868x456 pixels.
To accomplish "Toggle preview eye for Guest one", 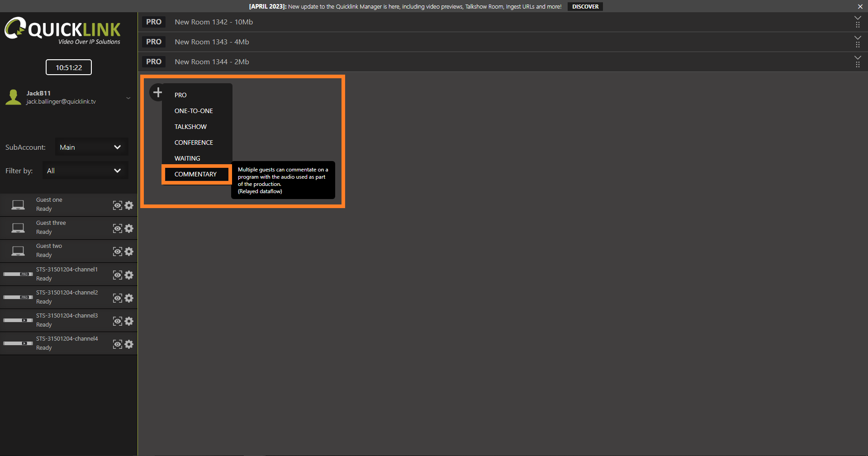I will [118, 205].
